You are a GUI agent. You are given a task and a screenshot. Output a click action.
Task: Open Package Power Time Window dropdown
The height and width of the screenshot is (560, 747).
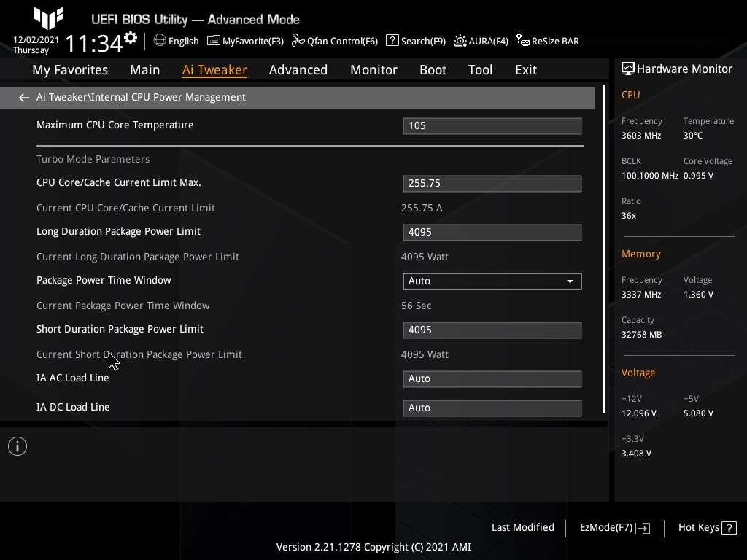[x=492, y=281]
